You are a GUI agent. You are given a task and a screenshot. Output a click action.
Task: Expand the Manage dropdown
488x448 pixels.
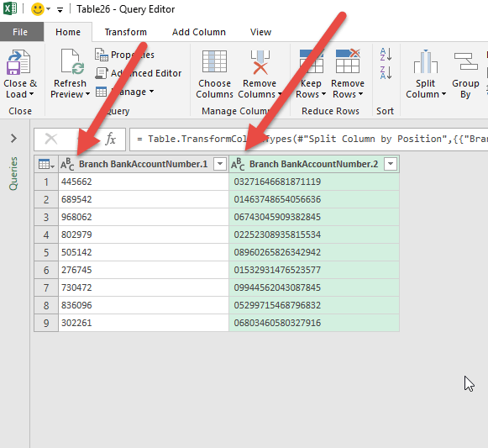[151, 92]
